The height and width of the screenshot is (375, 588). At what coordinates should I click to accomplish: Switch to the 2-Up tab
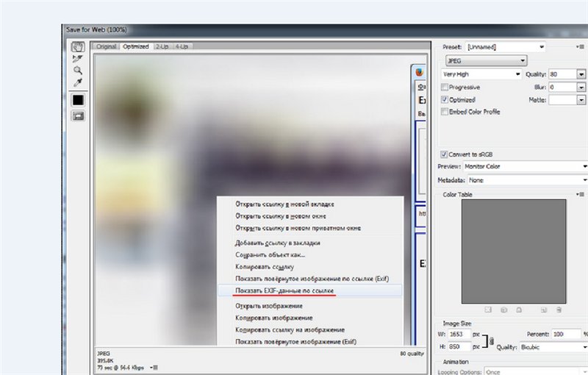[x=162, y=46]
